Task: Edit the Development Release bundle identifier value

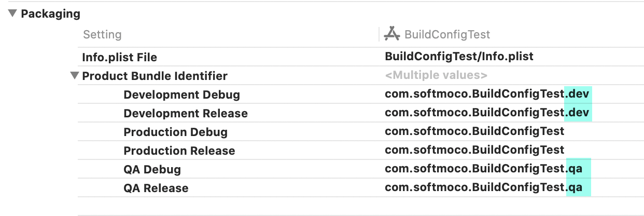Action: point(487,113)
